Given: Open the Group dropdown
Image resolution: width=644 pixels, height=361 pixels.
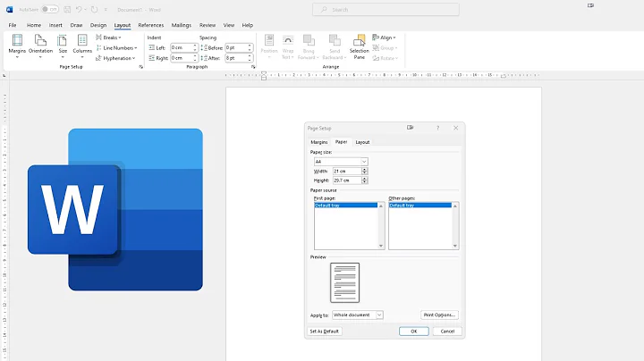Looking at the screenshot, I should pos(385,47).
